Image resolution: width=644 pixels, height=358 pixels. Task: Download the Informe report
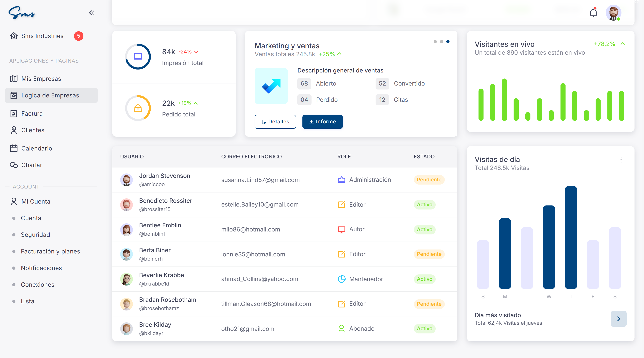[x=323, y=122]
